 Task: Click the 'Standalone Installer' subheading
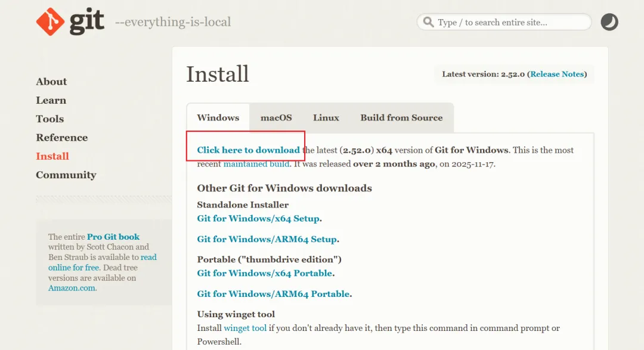(x=243, y=205)
